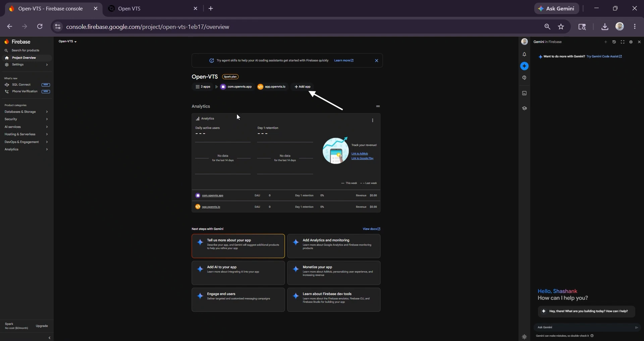Screen dimensions: 644x341
Task: Select the Learn about Firebase dev tools card
Action: click(334, 300)
